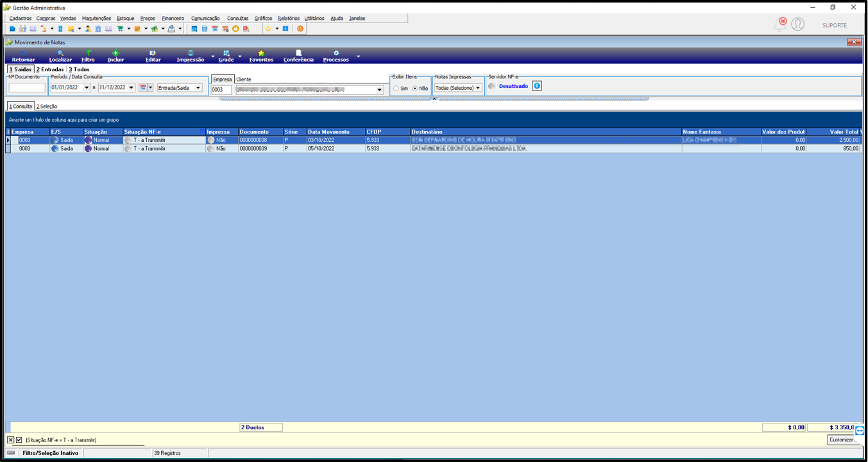Sort by the Data Movimento column header
Screen dimensions: 868x462
click(x=336, y=132)
